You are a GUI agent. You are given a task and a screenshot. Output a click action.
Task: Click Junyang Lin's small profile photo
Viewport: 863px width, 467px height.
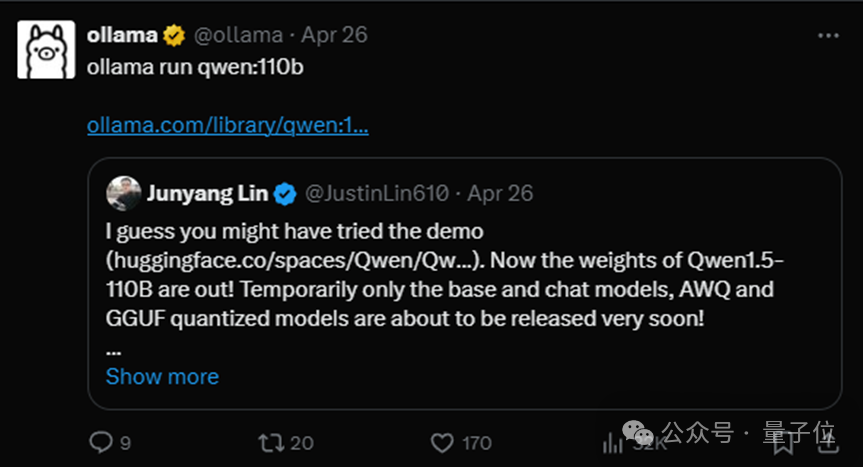point(124,193)
